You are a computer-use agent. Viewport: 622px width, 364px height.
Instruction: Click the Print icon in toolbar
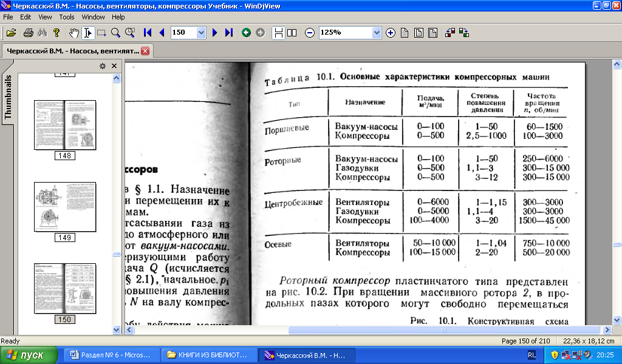click(x=28, y=33)
